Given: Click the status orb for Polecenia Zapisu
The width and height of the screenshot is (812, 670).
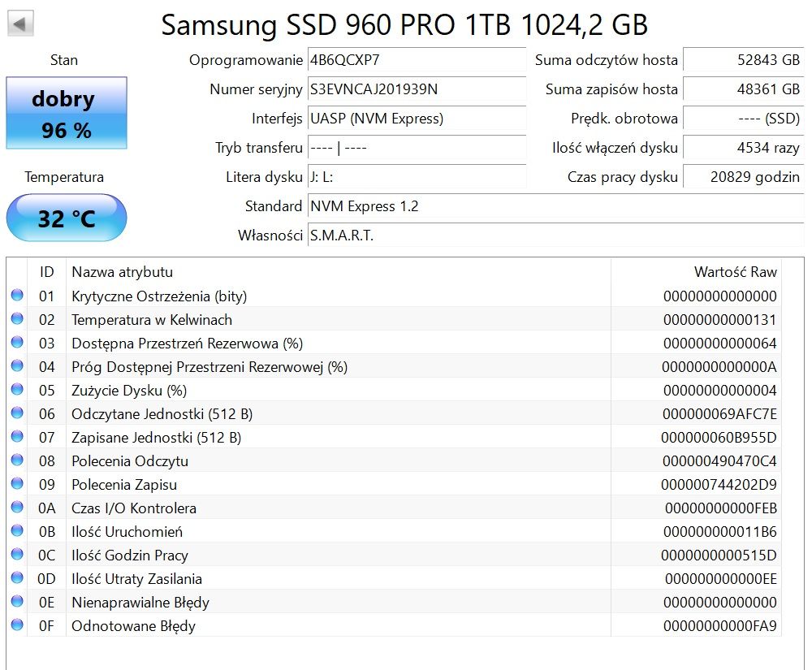Looking at the screenshot, I should pyautogui.click(x=17, y=483).
